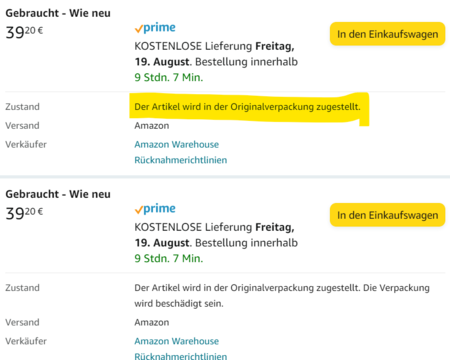The height and width of the screenshot is (360, 450).
Task: Click second offer's 39,20 € price
Action: click(x=24, y=213)
